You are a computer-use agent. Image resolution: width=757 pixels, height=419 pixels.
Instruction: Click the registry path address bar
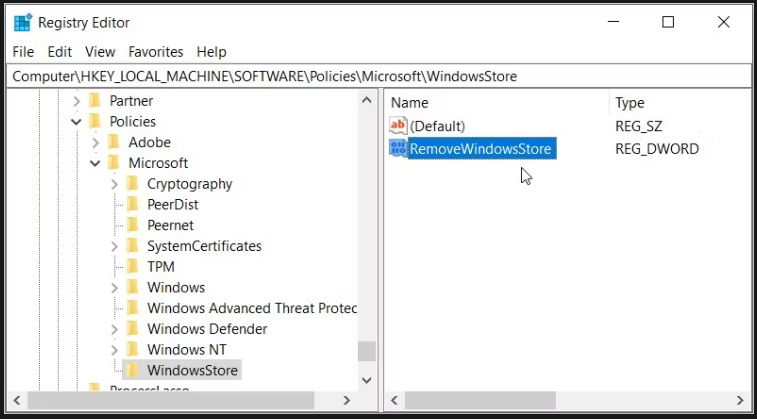(x=378, y=76)
